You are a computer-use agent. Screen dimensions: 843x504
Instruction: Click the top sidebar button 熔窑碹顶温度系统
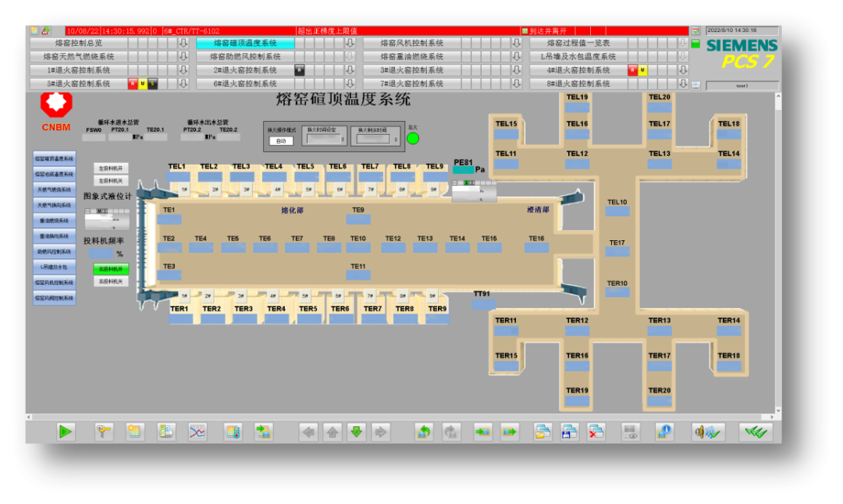[x=54, y=158]
